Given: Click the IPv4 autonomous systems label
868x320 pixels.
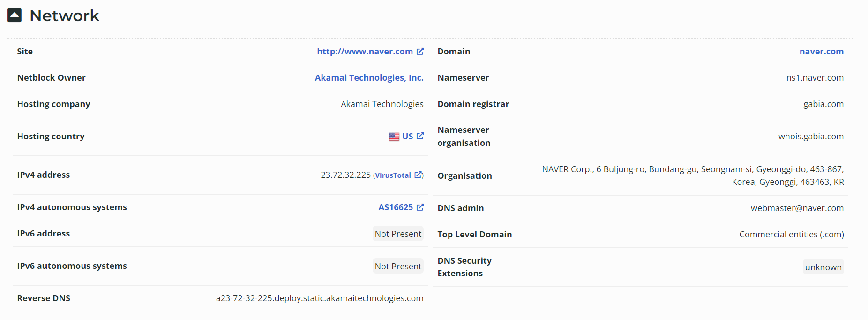Looking at the screenshot, I should (72, 207).
